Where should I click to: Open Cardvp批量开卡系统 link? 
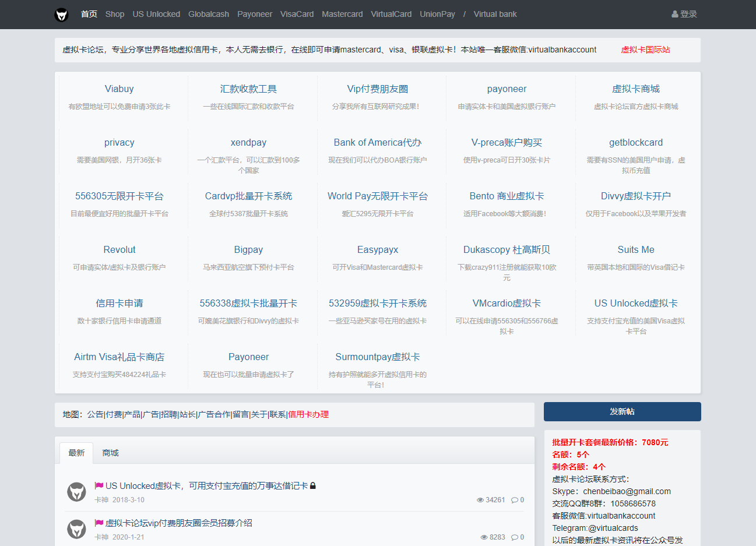pyautogui.click(x=248, y=196)
